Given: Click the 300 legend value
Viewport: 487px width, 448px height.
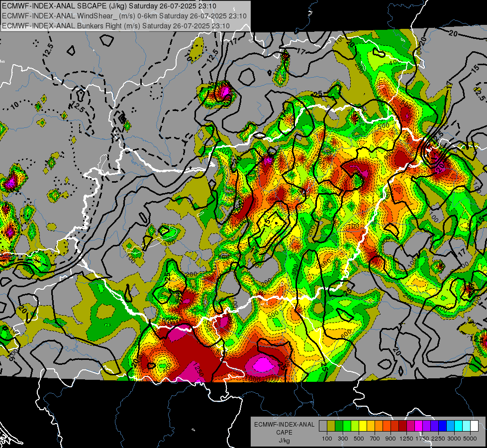Looking at the screenshot, I should [343, 439].
